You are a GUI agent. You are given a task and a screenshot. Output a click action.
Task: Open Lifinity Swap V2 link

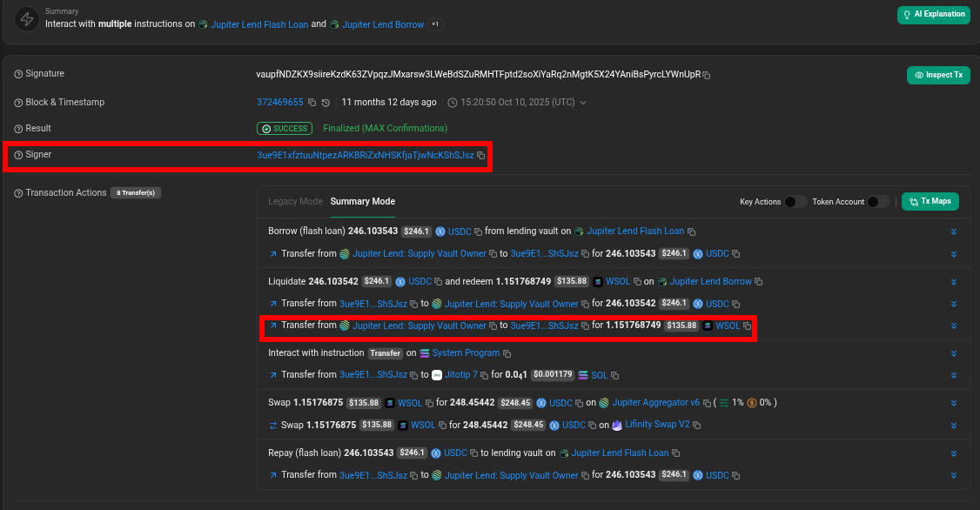(657, 425)
